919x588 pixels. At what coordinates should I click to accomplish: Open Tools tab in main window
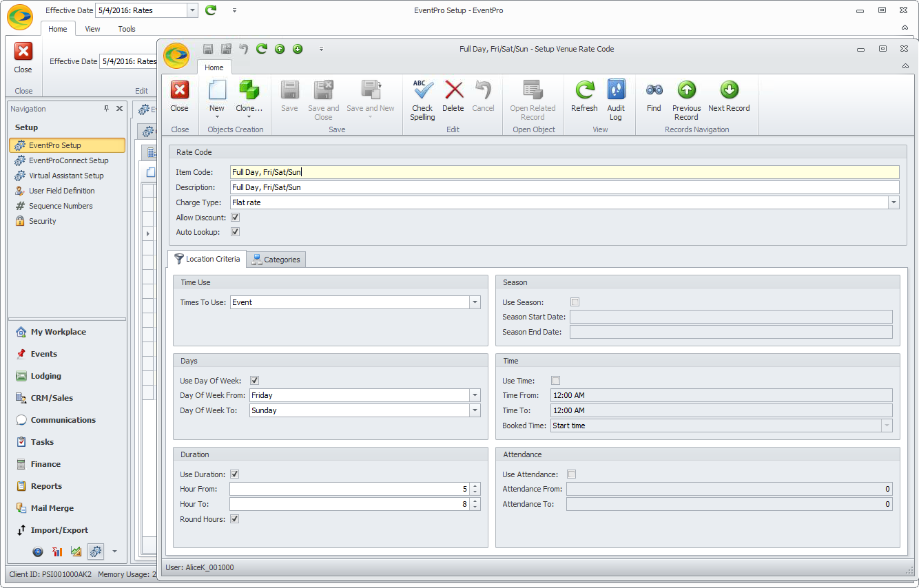point(127,29)
